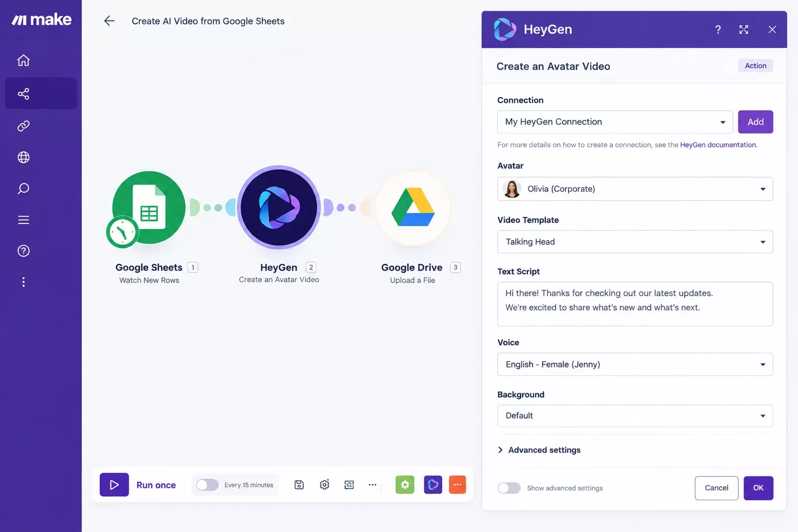Open scenario settings gear icon

325,485
